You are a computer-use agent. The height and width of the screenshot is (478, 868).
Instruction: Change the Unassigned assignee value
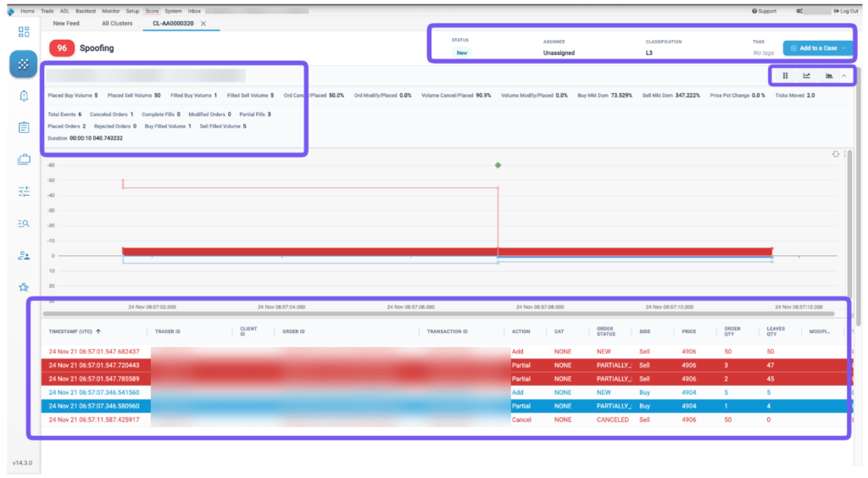(x=559, y=53)
